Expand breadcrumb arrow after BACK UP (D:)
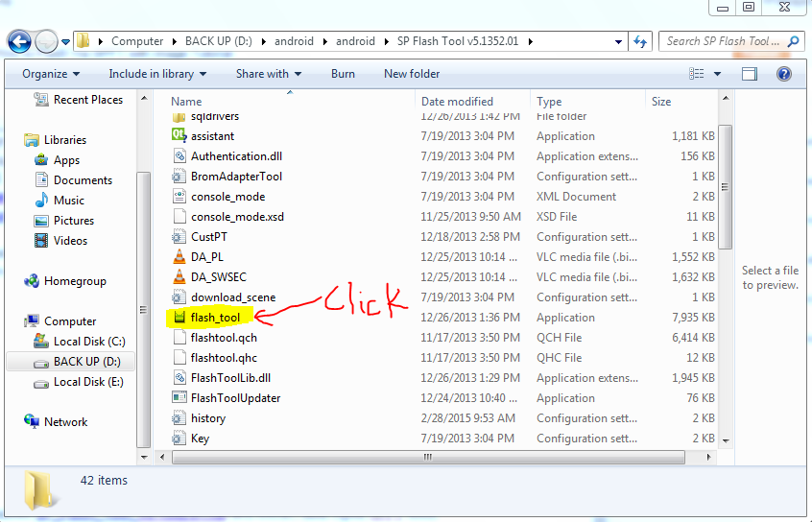 [x=264, y=41]
